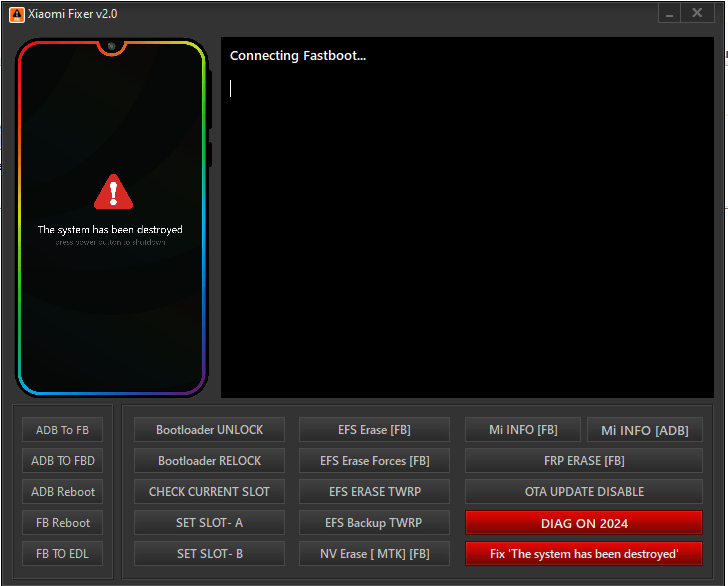Open Mi INFO [ADB]

click(645, 430)
